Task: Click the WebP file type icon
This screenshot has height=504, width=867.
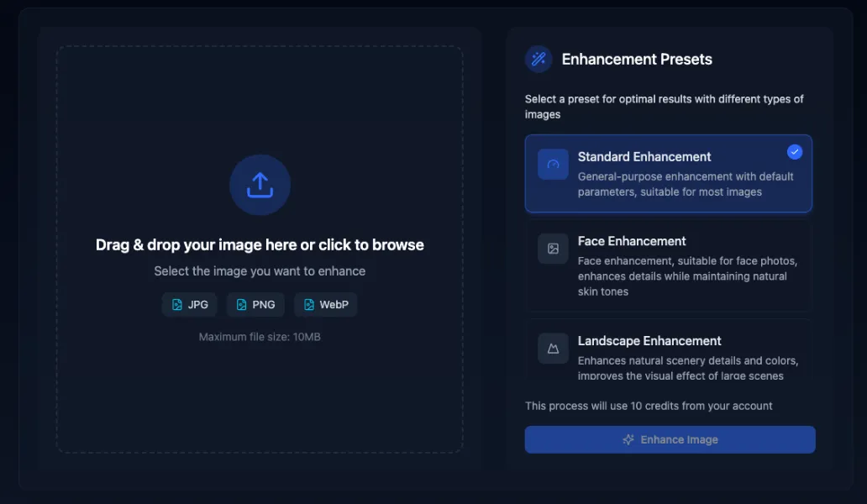Action: point(309,305)
